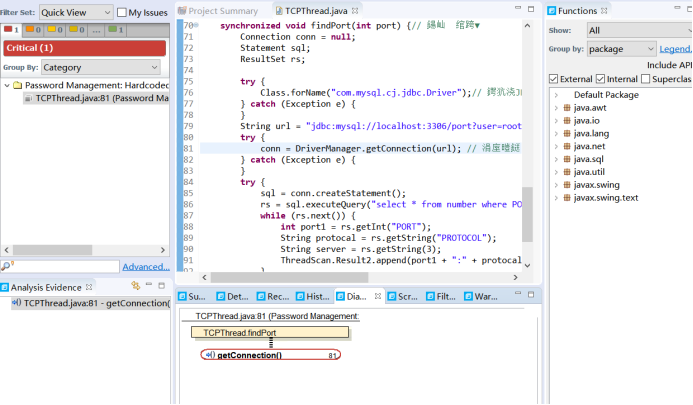Viewport: 693px width, 405px height.
Task: Open the Group by package dropdown
Action: point(621,49)
